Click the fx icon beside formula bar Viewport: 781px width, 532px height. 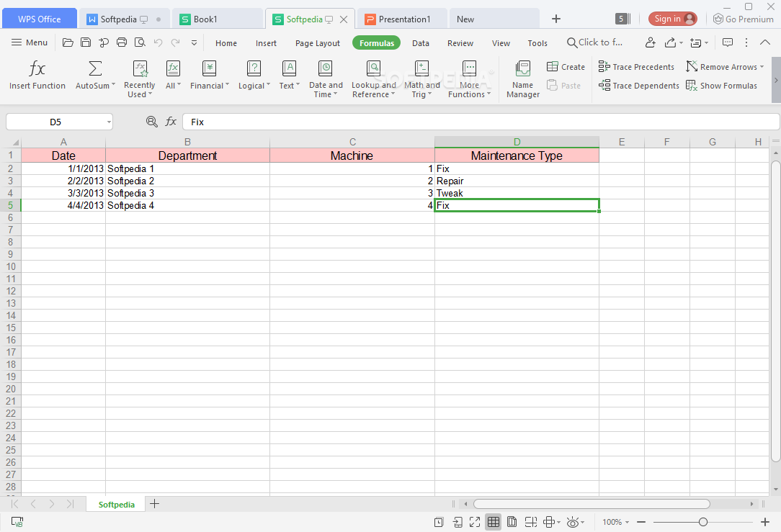click(171, 122)
